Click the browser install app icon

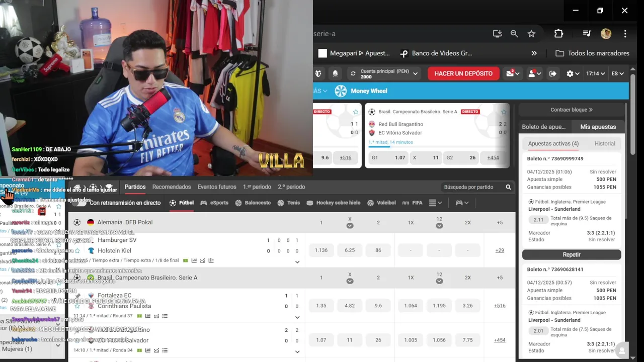point(497,34)
